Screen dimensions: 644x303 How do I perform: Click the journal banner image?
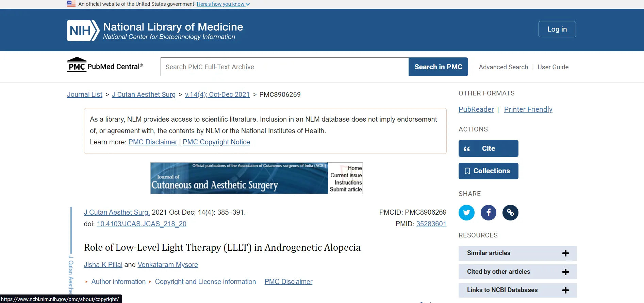point(239,178)
